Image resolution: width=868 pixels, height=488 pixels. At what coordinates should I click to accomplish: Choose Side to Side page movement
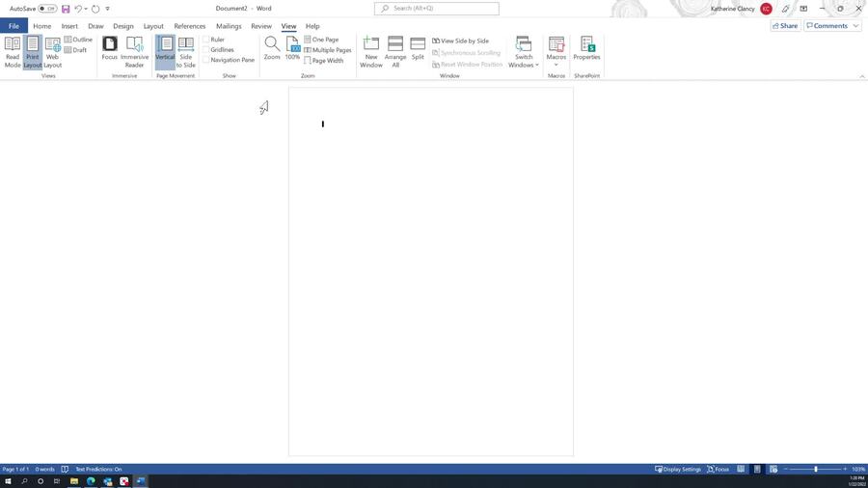(186, 53)
